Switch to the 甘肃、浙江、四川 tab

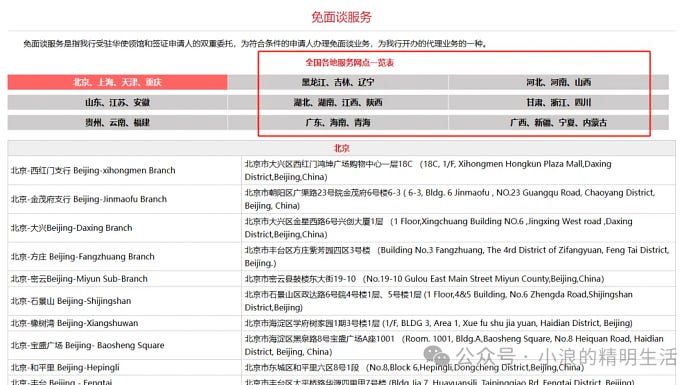pyautogui.click(x=558, y=102)
